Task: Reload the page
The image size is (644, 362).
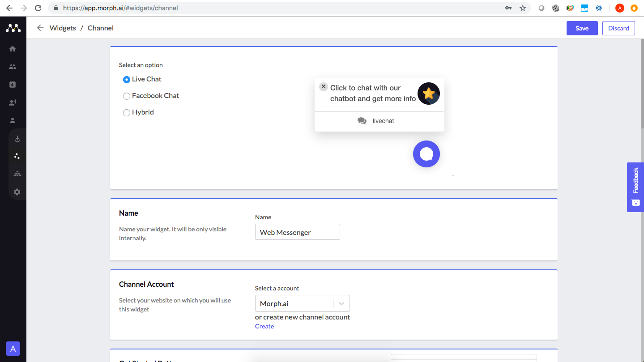Action: [38, 8]
